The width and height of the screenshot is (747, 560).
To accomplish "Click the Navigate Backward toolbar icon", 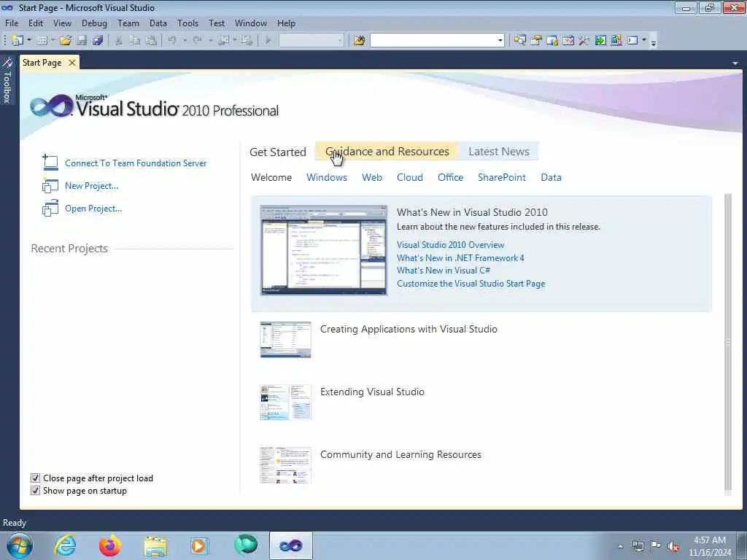I will tap(224, 41).
